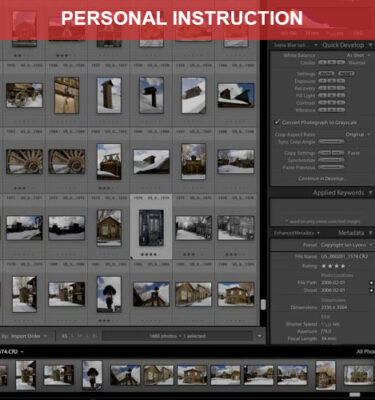The height and width of the screenshot is (400, 375).
Task: Open toolbar options arrow right of photo count
Action: click(x=259, y=336)
